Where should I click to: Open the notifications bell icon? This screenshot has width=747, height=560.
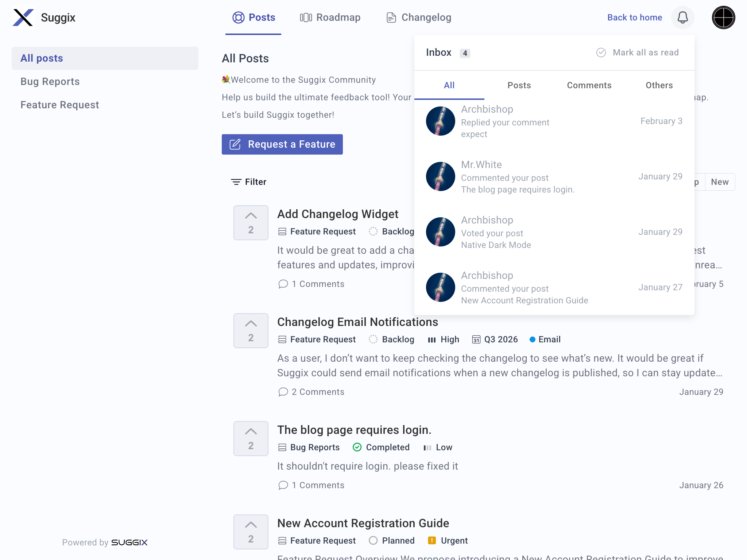click(x=682, y=17)
